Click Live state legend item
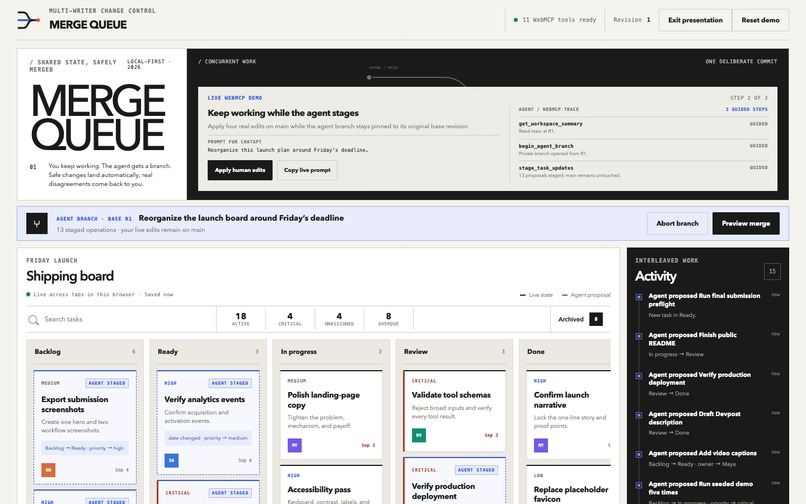The height and width of the screenshot is (504, 806). coord(536,295)
